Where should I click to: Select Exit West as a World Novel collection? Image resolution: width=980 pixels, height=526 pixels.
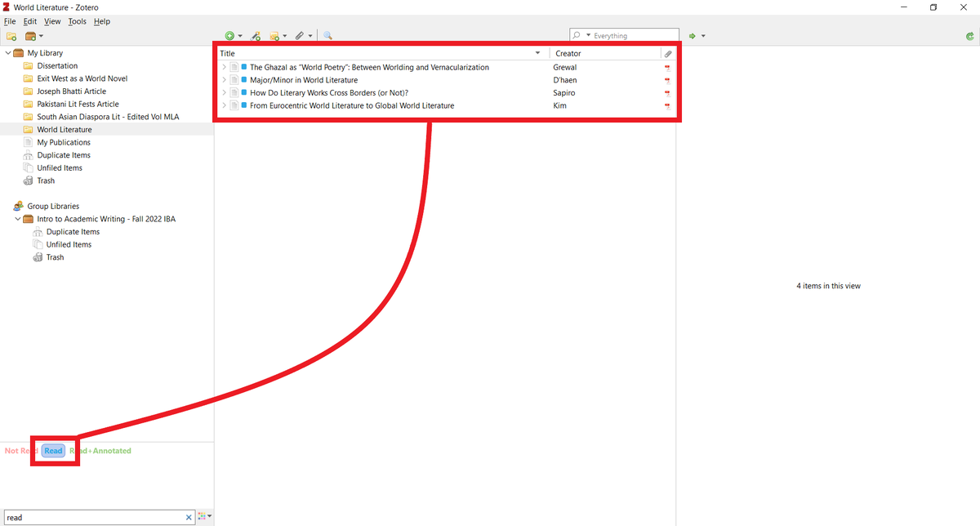click(82, 78)
